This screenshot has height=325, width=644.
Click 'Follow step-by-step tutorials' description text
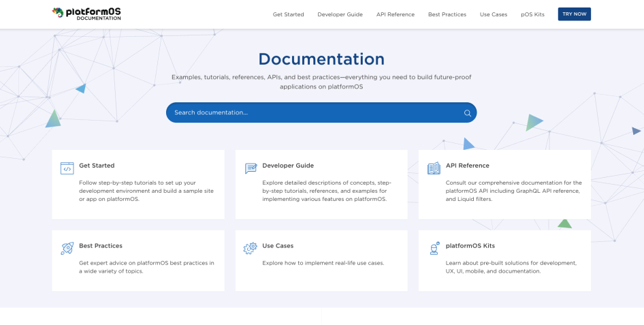(146, 191)
